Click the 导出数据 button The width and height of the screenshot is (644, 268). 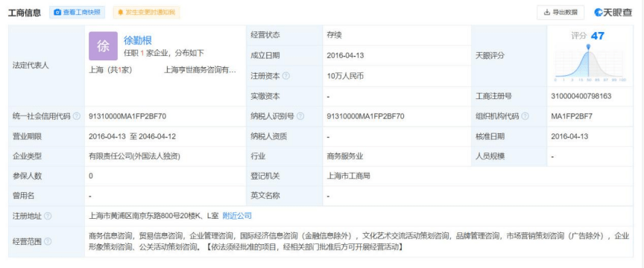pyautogui.click(x=561, y=13)
